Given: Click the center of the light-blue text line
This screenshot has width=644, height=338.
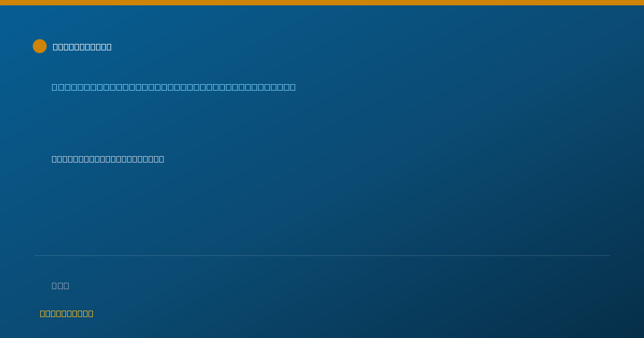Looking at the screenshot, I should click(173, 87).
